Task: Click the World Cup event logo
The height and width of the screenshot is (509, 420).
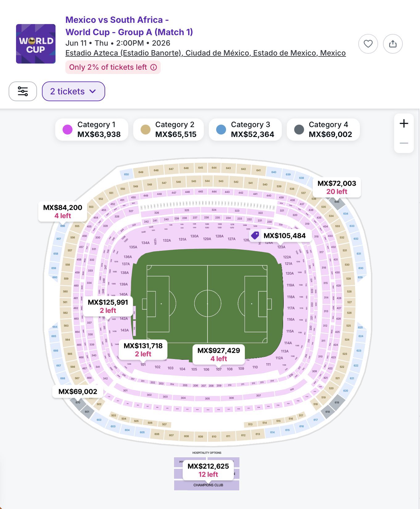Action: point(36,44)
